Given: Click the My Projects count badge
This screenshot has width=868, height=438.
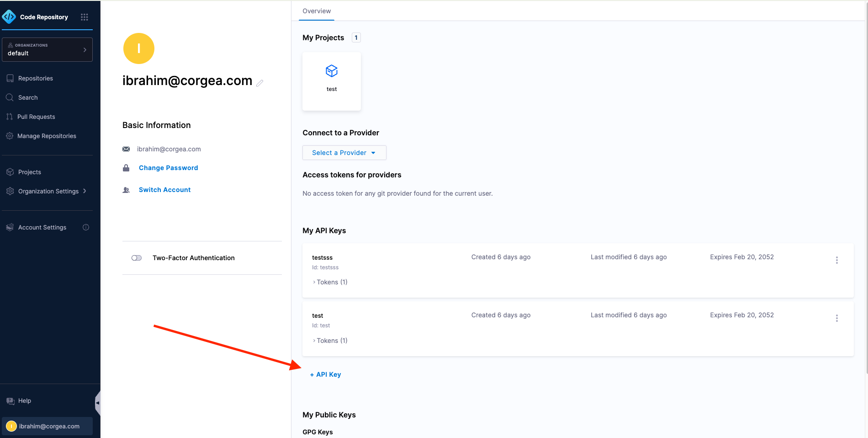Looking at the screenshot, I should (x=356, y=37).
